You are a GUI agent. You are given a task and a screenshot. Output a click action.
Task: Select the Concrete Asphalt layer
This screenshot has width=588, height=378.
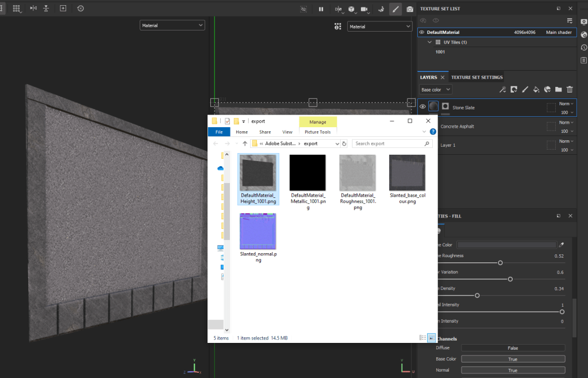[x=457, y=127]
